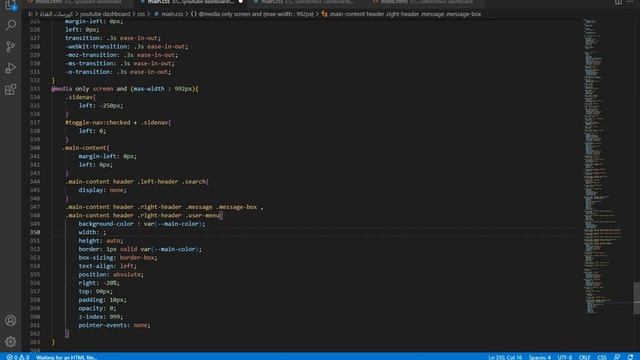
Task: Click '-ms-transition: .3s ease-in-out;' line
Action: (120, 63)
